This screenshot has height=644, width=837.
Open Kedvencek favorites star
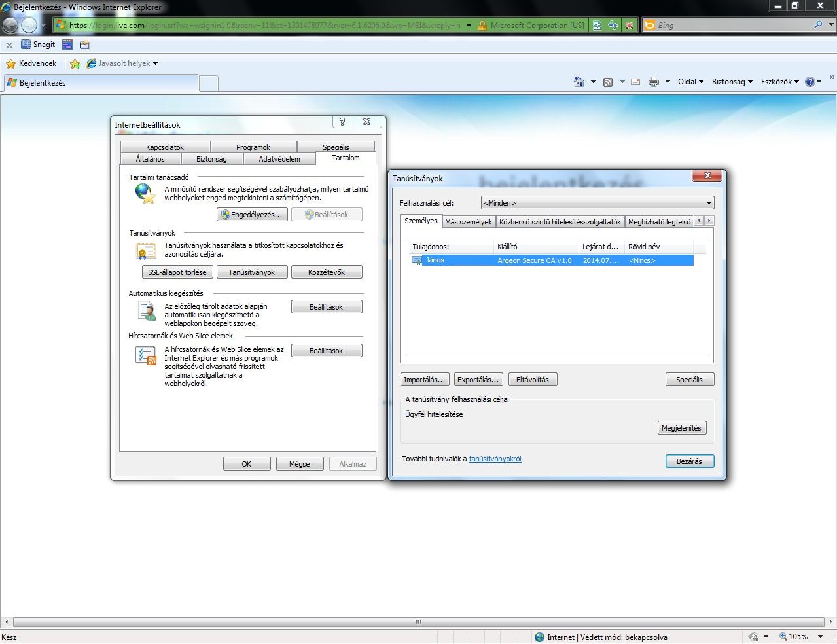pyautogui.click(x=31, y=63)
